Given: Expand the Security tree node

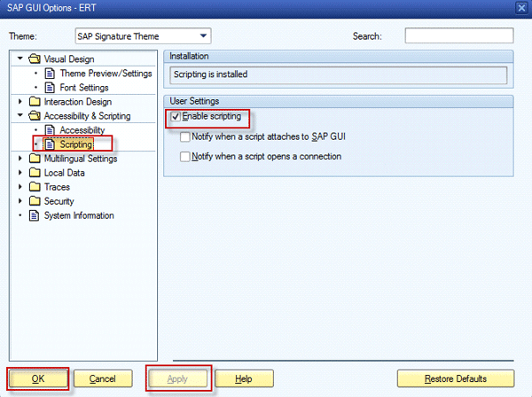Looking at the screenshot, I should tap(20, 201).
